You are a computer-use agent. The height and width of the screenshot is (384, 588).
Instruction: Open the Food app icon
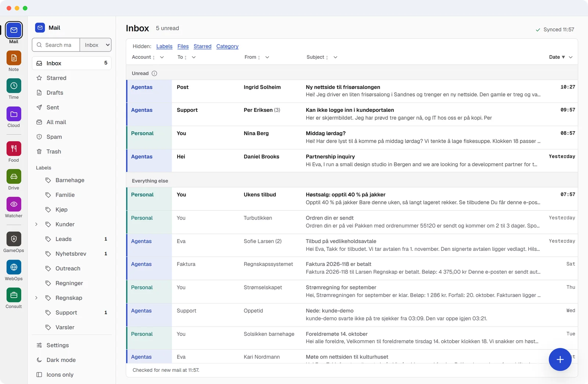[14, 149]
